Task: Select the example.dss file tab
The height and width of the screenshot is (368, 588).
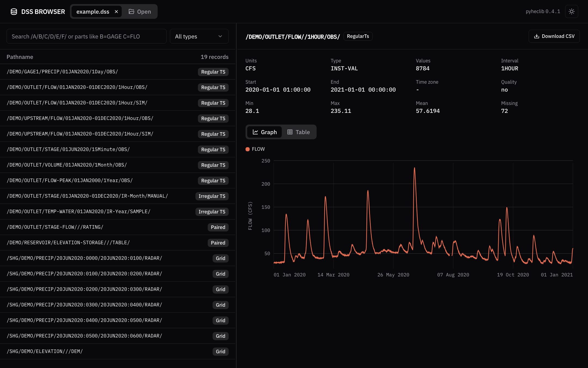Action: (93, 11)
